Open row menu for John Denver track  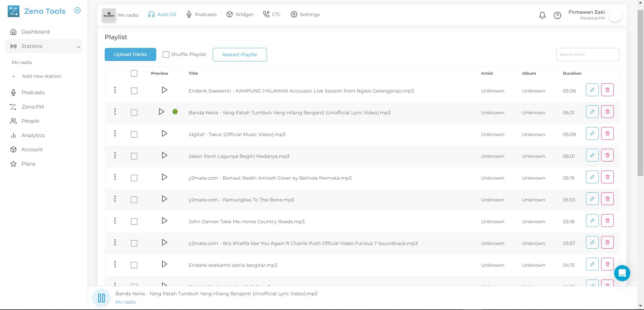[x=115, y=221]
